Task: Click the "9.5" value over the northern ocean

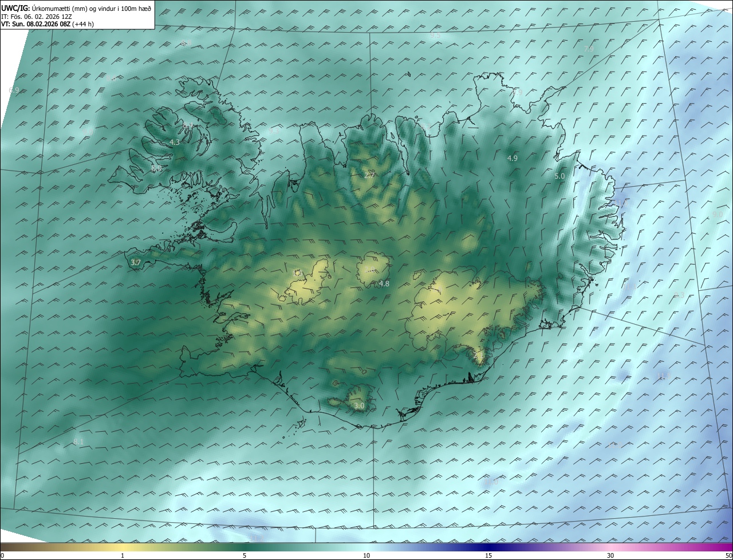Action: tap(435, 36)
